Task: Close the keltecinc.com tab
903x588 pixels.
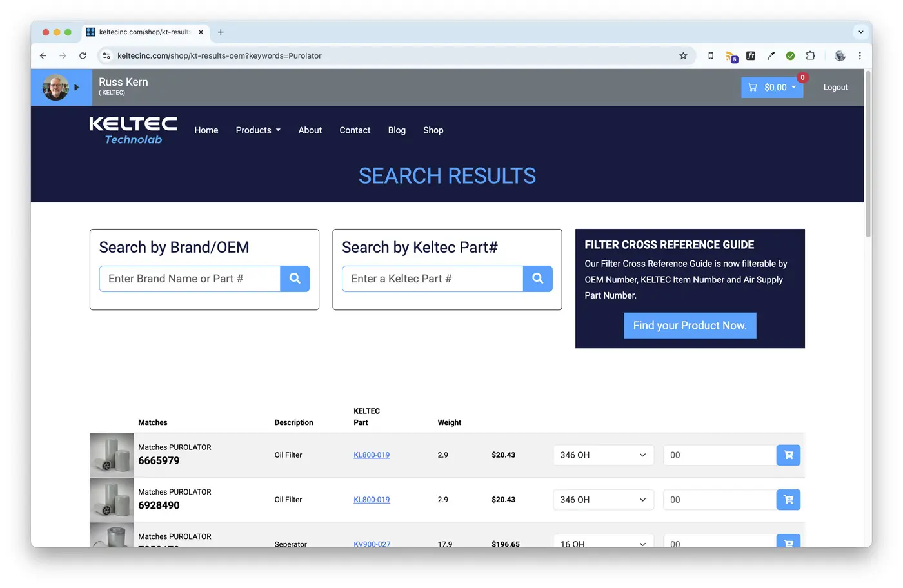Action: [201, 32]
